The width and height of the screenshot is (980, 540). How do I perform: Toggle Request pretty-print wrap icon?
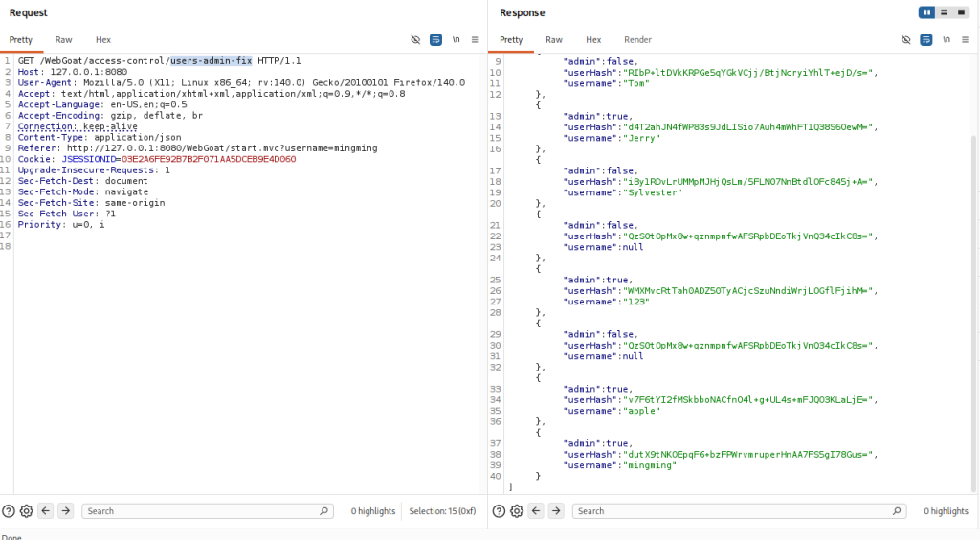[435, 39]
